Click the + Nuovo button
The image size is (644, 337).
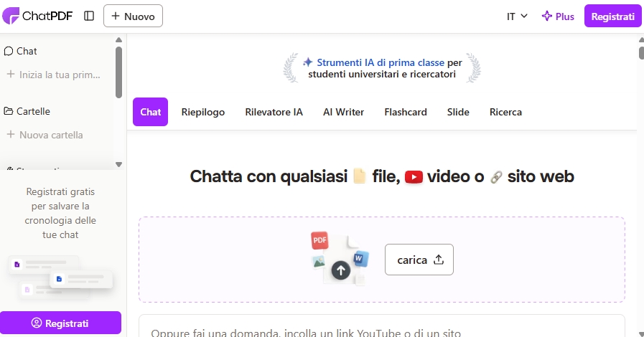tap(133, 16)
